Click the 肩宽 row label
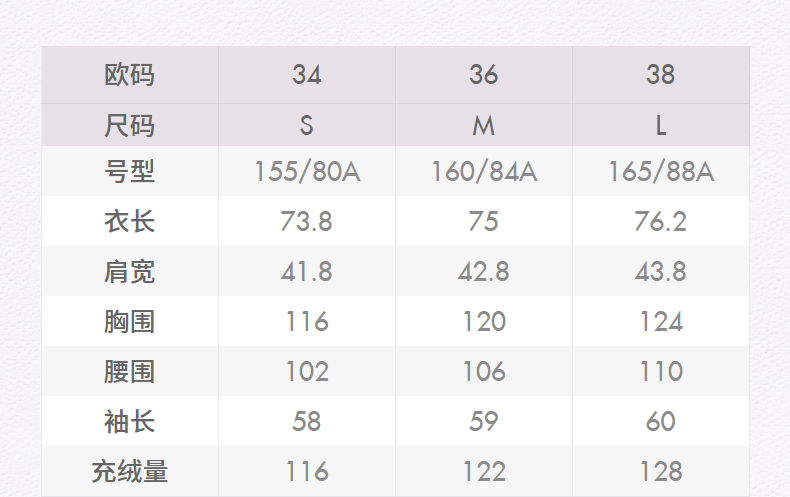Image resolution: width=790 pixels, height=497 pixels. pos(130,271)
